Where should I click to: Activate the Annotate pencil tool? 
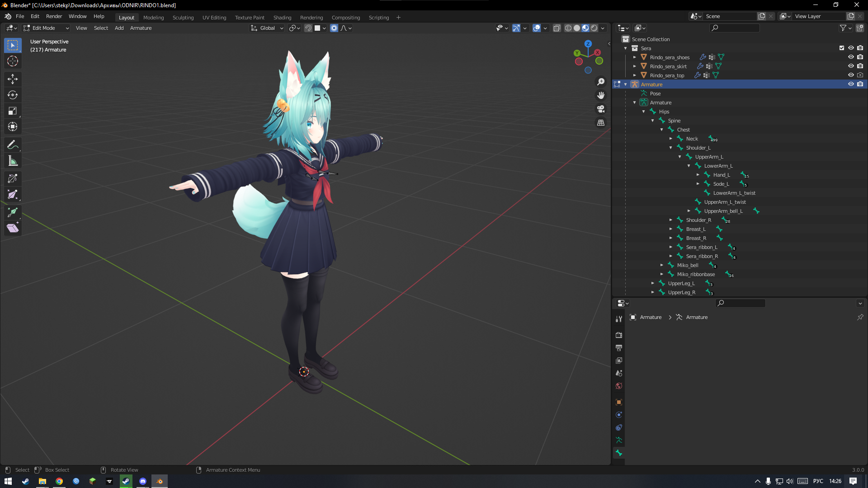tap(13, 145)
